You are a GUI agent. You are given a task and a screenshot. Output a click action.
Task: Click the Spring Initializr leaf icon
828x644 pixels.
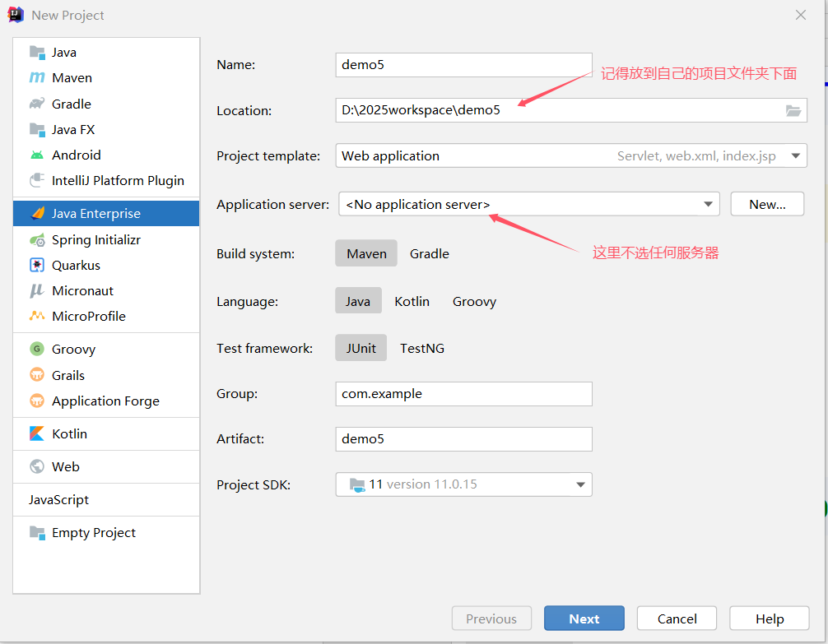coord(37,240)
